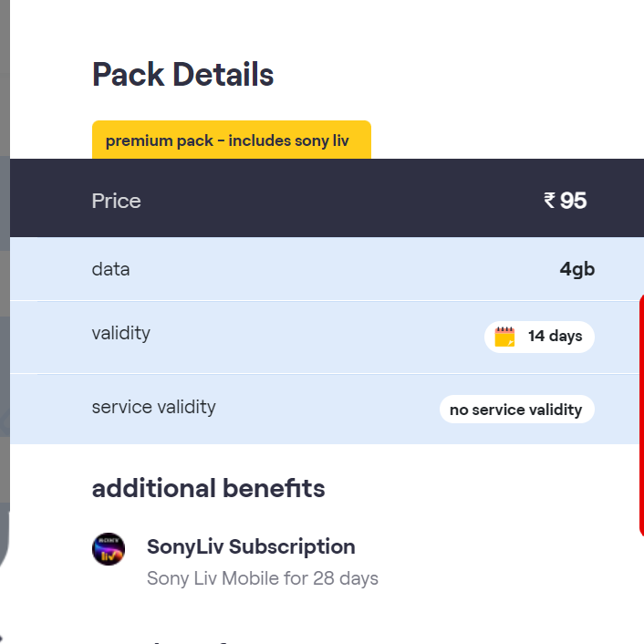Click the dimmed grey strip at left edge
Image resolution: width=644 pixels, height=644 pixels.
(x=5, y=274)
